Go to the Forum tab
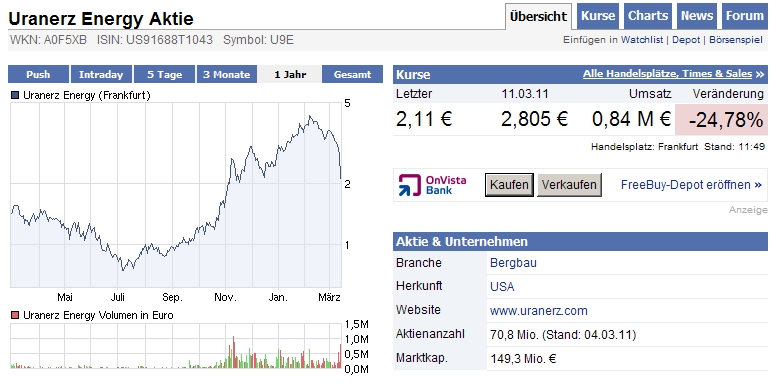 (744, 16)
